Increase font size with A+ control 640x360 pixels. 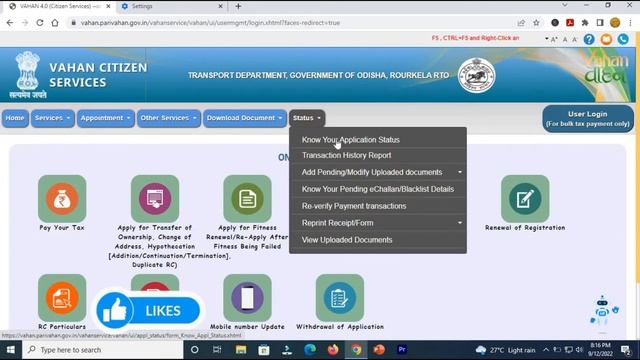(x=554, y=40)
